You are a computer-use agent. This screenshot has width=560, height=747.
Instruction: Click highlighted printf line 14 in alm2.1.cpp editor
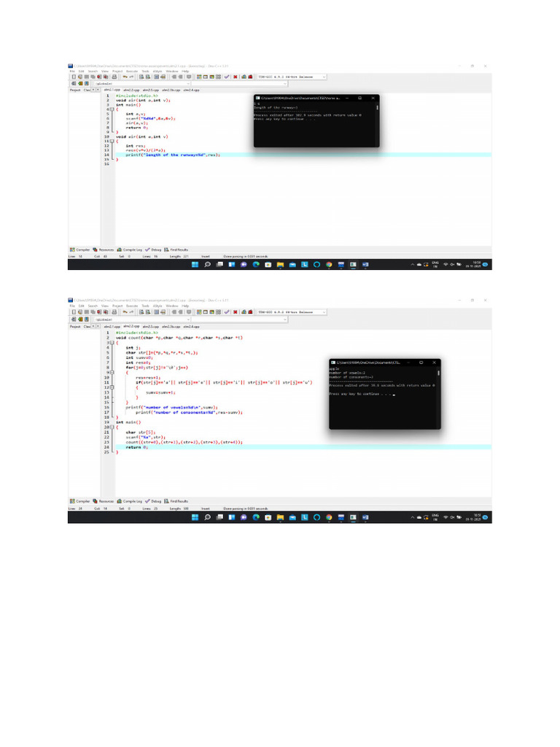[x=303, y=155]
